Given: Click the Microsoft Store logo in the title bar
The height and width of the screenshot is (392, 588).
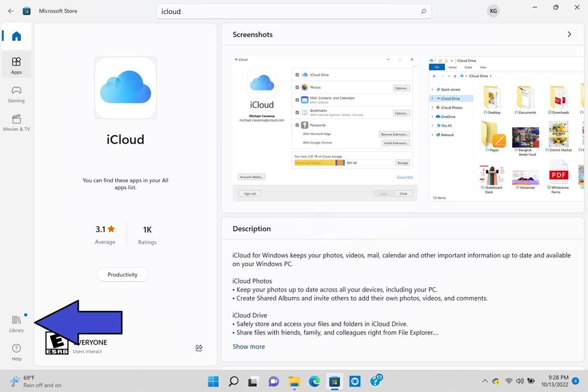Looking at the screenshot, I should click(x=25, y=10).
